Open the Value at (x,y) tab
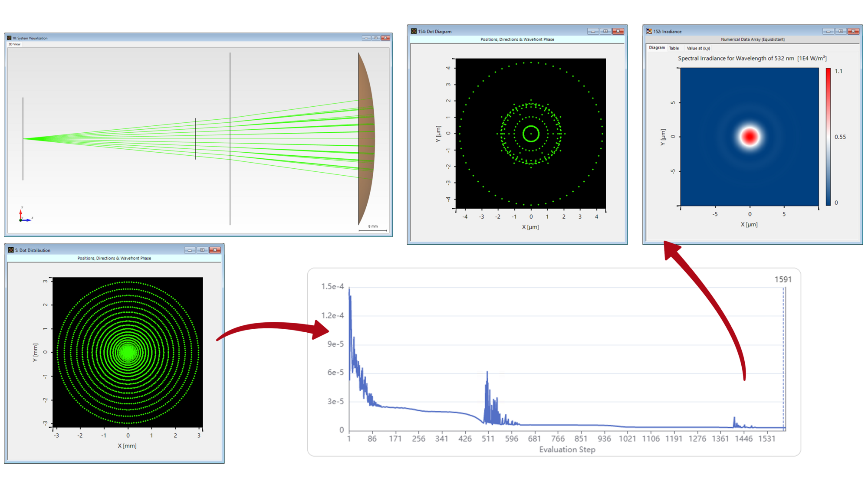This screenshot has width=868, height=488. [698, 48]
